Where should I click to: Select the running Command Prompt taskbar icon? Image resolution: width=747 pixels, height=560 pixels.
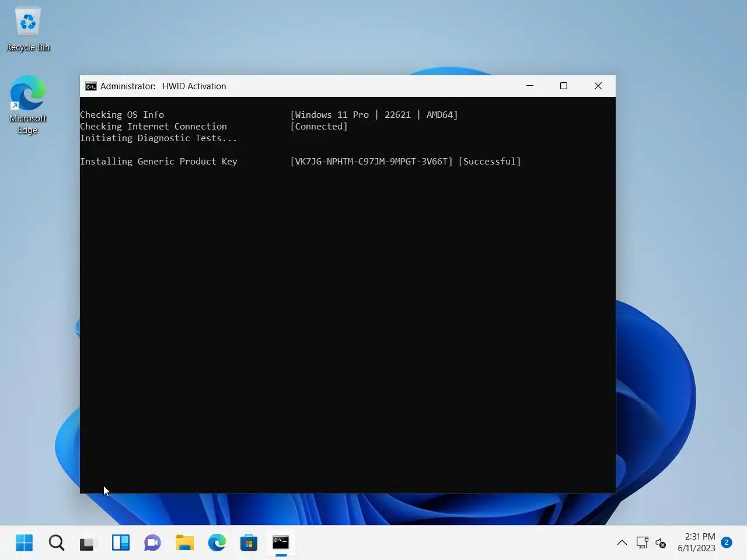pyautogui.click(x=281, y=543)
